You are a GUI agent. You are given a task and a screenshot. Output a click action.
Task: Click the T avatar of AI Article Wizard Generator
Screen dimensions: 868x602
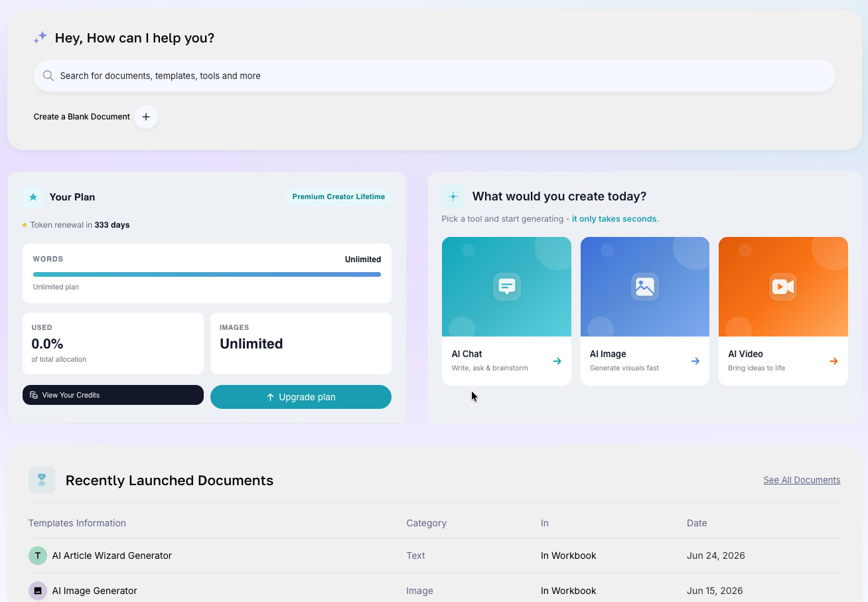[x=38, y=556]
